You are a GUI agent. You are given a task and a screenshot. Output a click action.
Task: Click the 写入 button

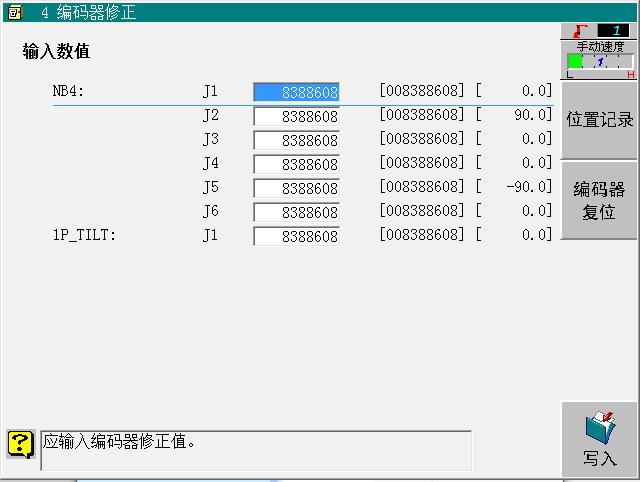[599, 439]
